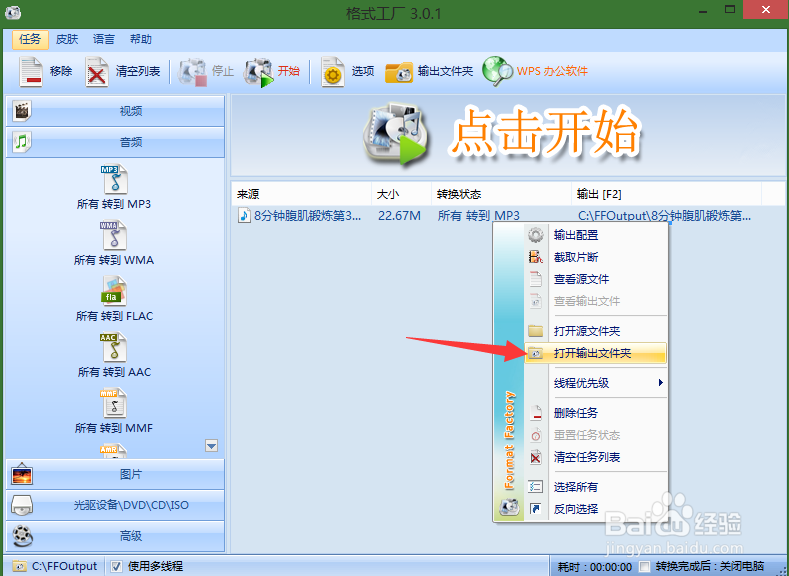Click the 点击开始 banner text
Screen dimensions: 789x576
[x=545, y=133]
